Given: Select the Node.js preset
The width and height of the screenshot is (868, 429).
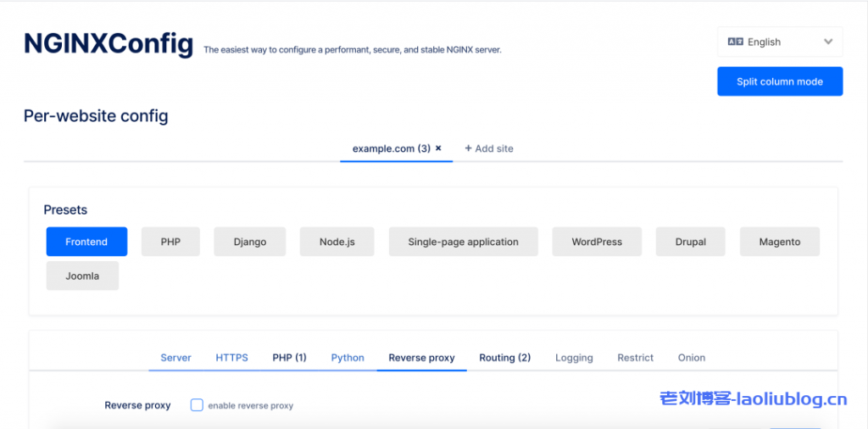Looking at the screenshot, I should (x=337, y=242).
